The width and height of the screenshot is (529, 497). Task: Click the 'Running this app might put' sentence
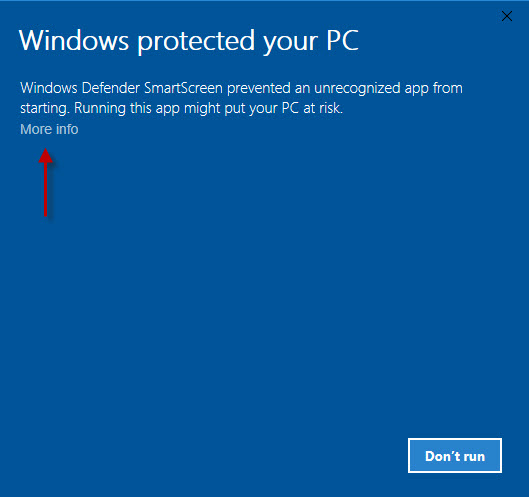coord(208,108)
